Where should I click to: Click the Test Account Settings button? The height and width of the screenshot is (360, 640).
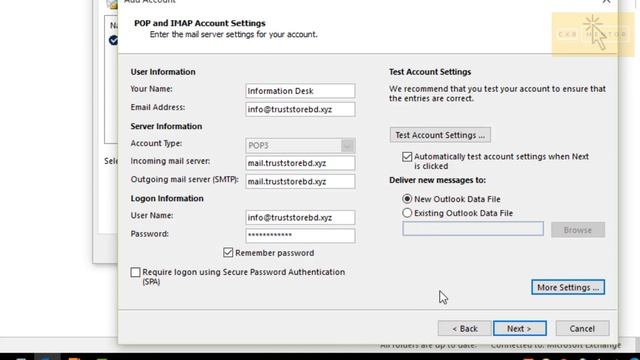[440, 135]
